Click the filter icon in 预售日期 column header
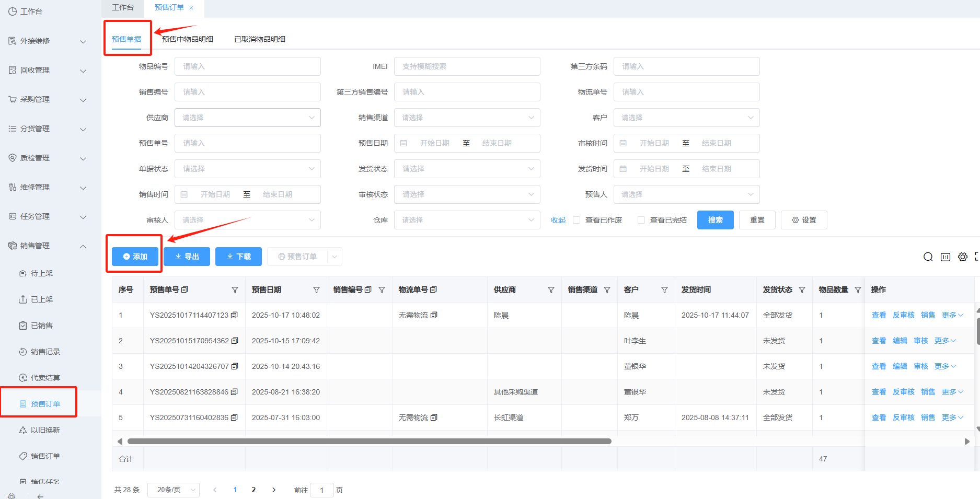The height and width of the screenshot is (499, 980). (316, 290)
